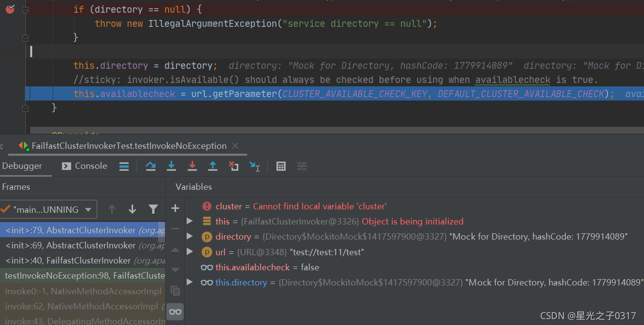Add new watch with plus icon
Viewport: 644px width, 325px height.
point(175,208)
